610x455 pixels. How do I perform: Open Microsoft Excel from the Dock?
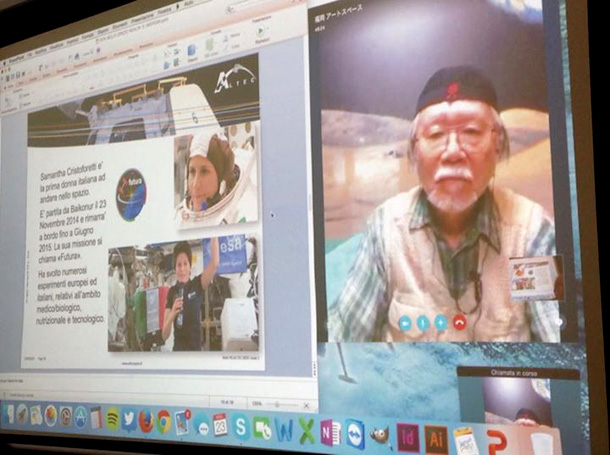[307, 431]
